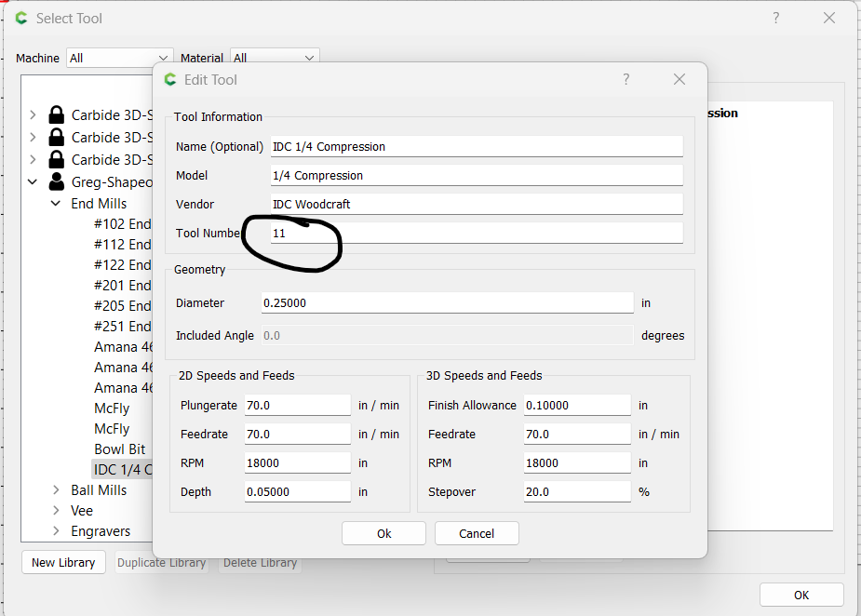861x616 pixels.
Task: Click Carbide logo in Select Tool title
Action: click(21, 18)
